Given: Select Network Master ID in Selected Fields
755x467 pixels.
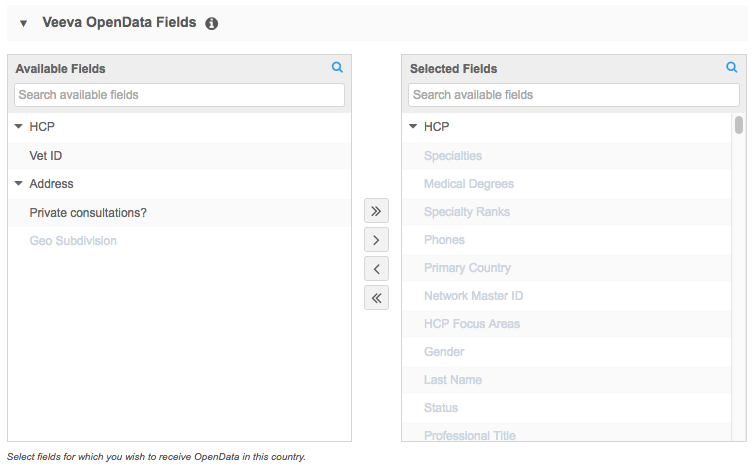Looking at the screenshot, I should pos(473,296).
